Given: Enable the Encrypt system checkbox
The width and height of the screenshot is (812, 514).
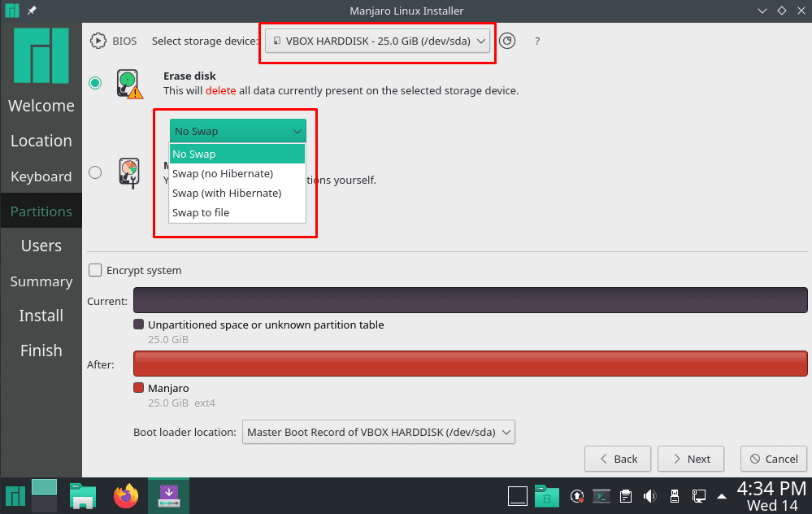Looking at the screenshot, I should 95,270.
